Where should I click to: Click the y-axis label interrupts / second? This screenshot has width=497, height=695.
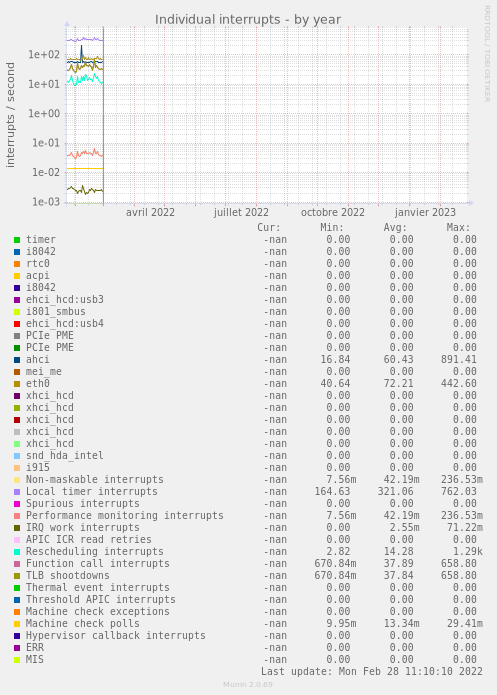(11, 115)
